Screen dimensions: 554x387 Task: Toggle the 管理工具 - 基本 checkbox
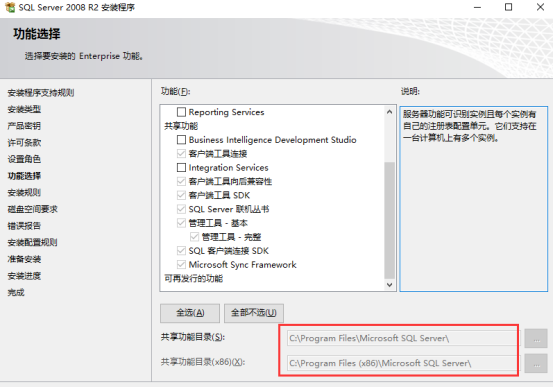click(181, 223)
